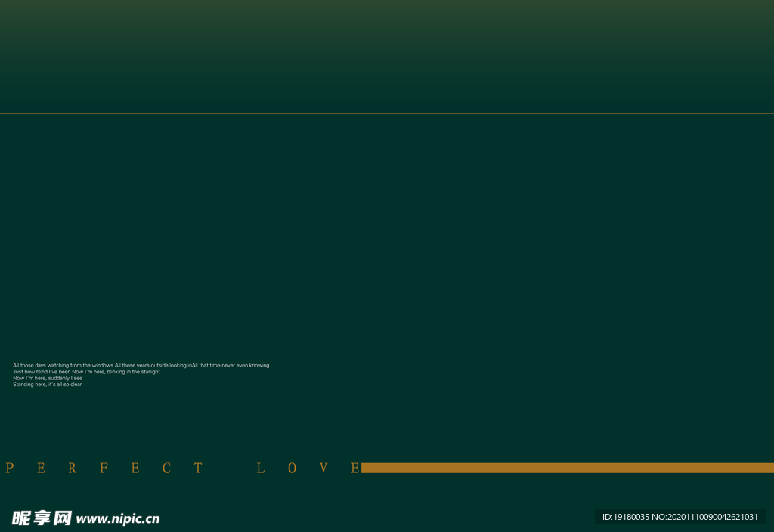
Task: Select the "All those days watching" text line
Action: point(141,365)
